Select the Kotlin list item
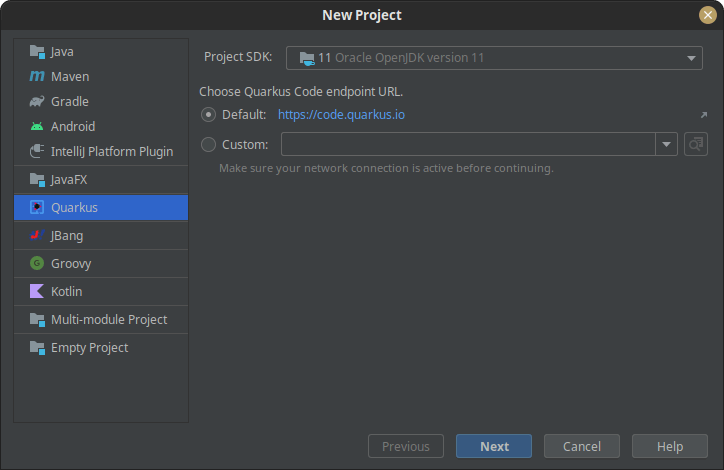The width and height of the screenshot is (724, 470). click(x=101, y=291)
